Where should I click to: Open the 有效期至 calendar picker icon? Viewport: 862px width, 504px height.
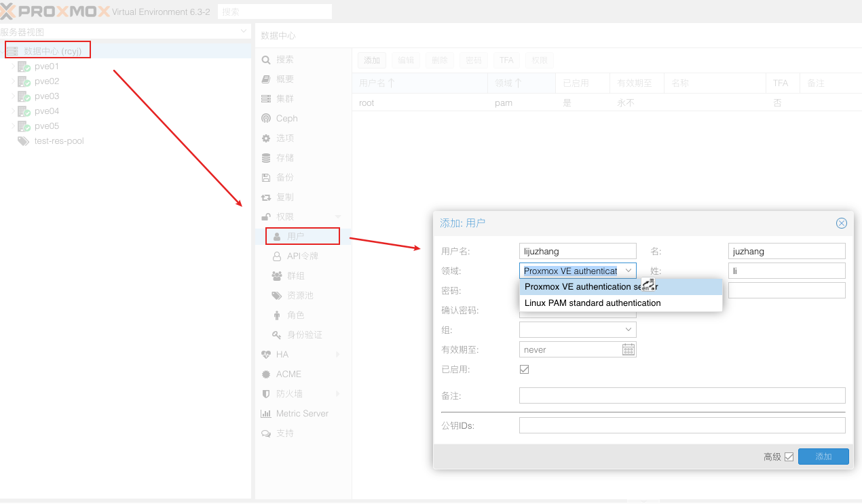629,349
